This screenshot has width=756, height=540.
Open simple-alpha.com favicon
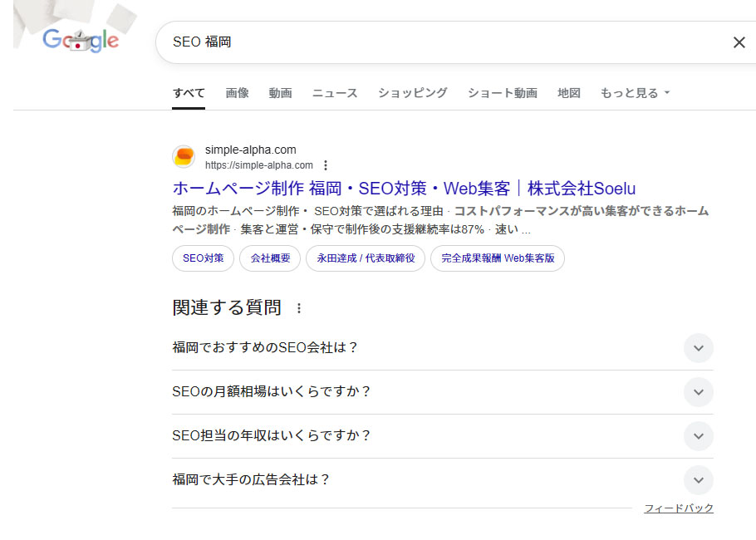(184, 157)
